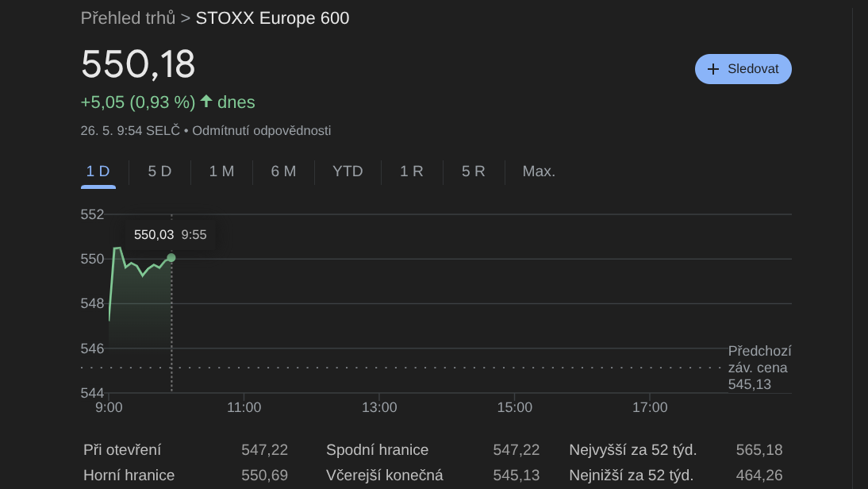This screenshot has width=868, height=489.
Task: Click the Sledovat follow button
Action: [x=743, y=69]
